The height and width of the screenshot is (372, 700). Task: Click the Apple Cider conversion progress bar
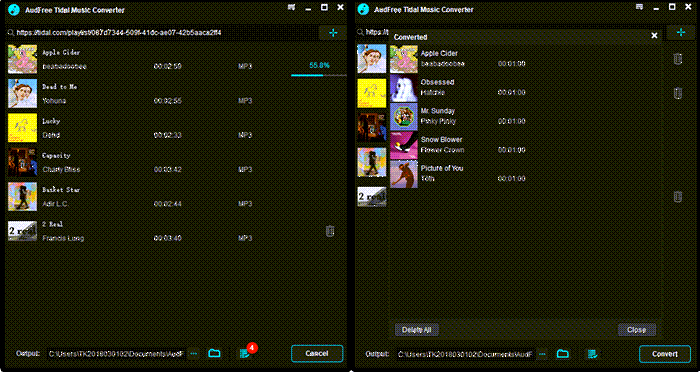click(x=319, y=75)
